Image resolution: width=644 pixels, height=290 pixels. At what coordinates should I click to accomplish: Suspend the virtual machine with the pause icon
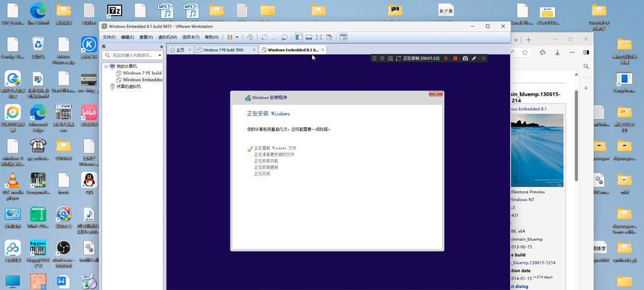point(230,38)
